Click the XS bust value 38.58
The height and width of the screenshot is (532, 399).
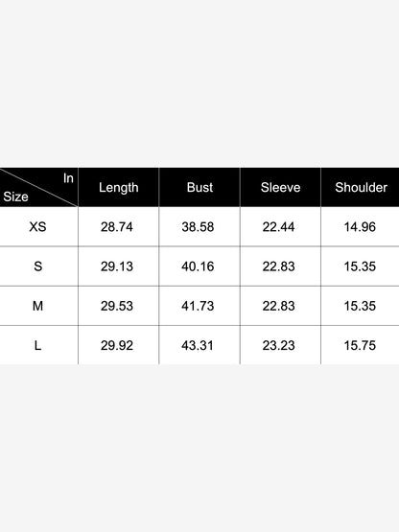tap(198, 226)
